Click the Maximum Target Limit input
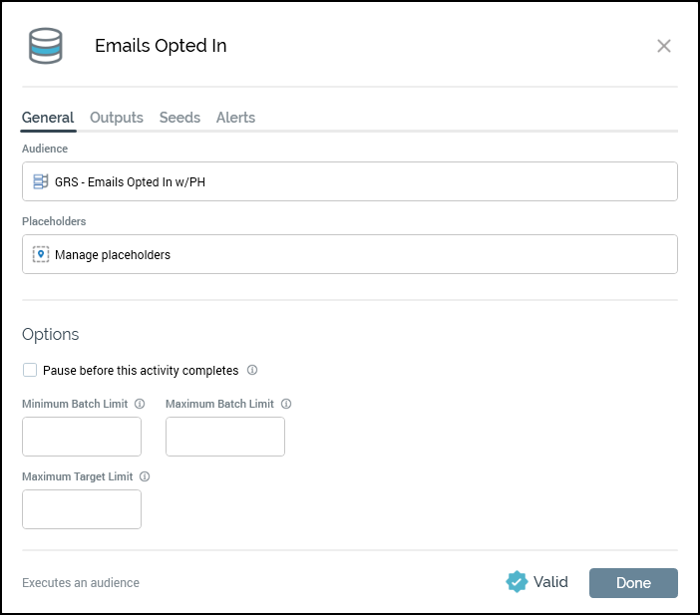Image resolution: width=700 pixels, height=615 pixels. click(x=82, y=509)
